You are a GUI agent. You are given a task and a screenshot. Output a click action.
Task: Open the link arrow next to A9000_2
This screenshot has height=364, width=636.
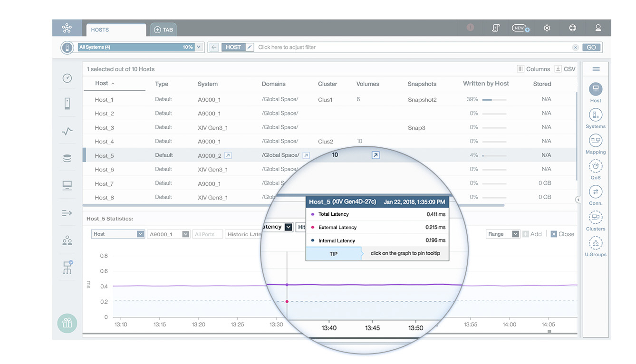(x=228, y=155)
